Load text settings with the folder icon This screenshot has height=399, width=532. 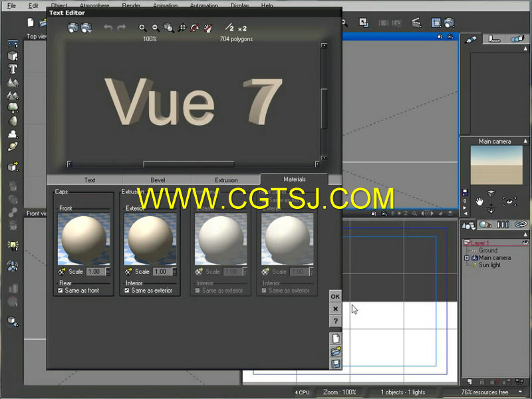click(x=336, y=351)
